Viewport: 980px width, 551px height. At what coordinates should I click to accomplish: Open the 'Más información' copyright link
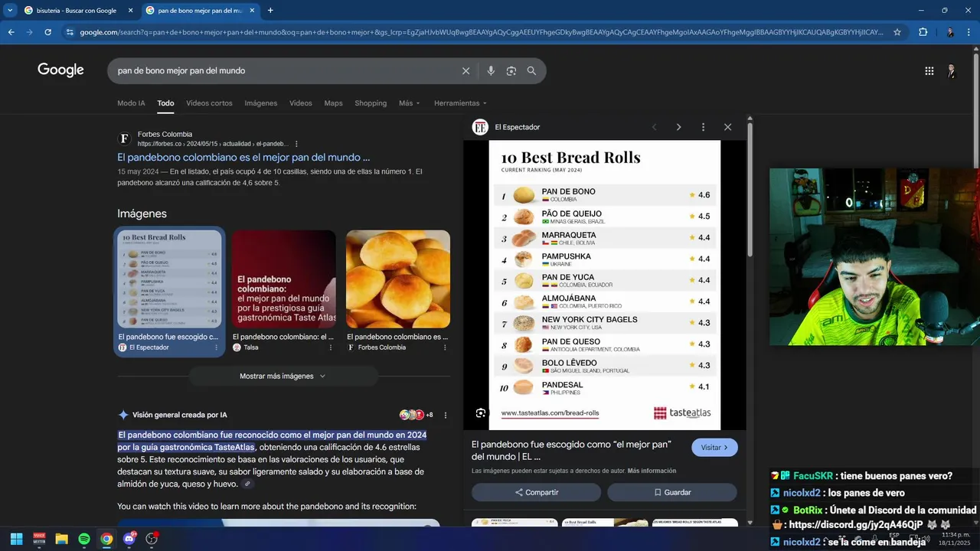[x=652, y=471]
